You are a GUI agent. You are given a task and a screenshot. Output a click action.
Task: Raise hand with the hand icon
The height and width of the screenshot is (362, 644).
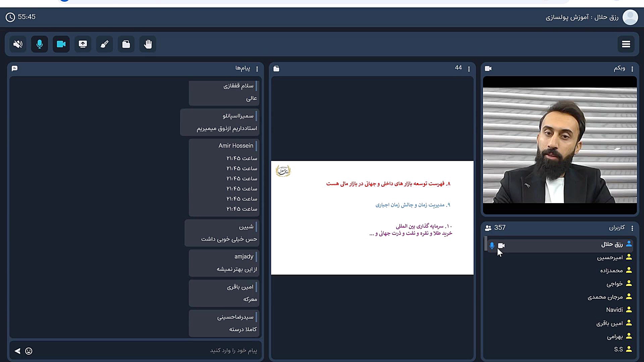click(x=148, y=44)
